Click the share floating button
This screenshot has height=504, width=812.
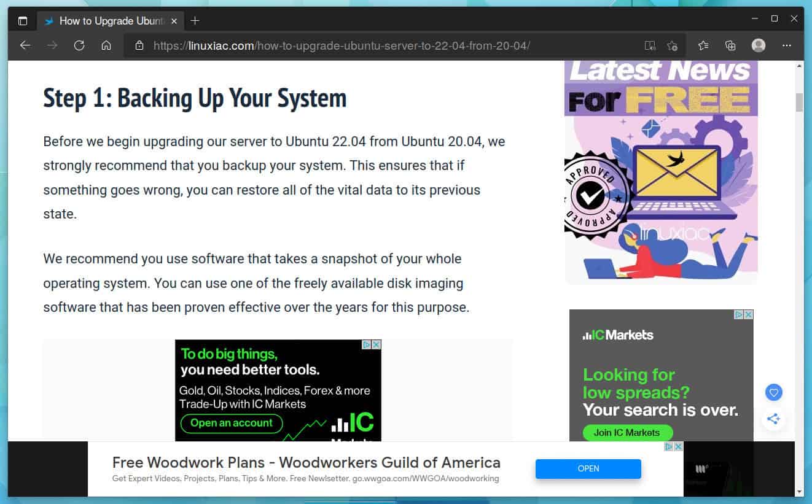click(774, 419)
